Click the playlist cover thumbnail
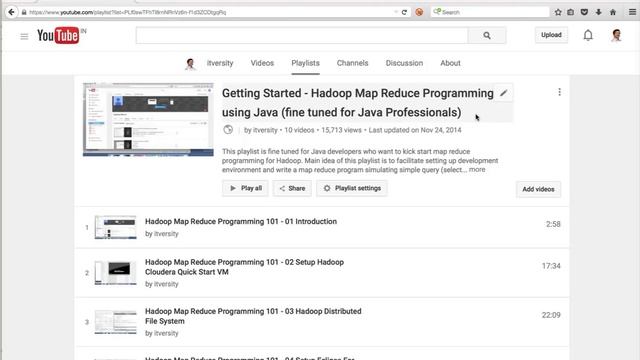Viewport: 640px width, 360px height. click(x=148, y=119)
